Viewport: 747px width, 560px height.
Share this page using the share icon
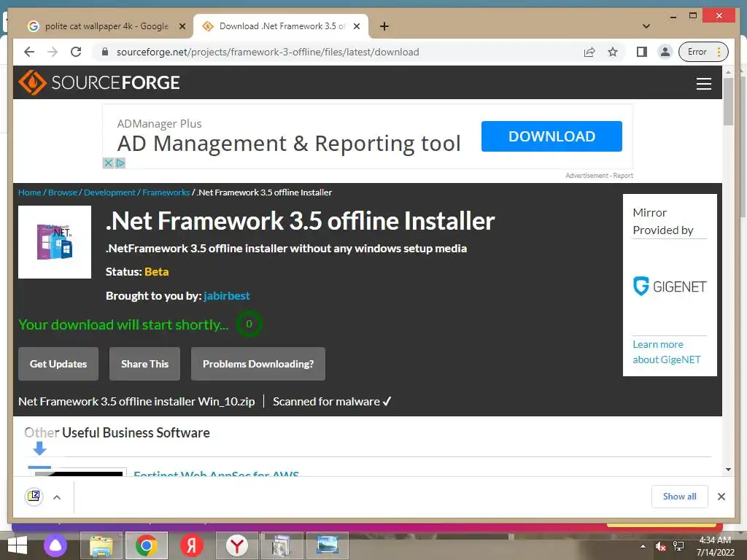[x=589, y=52]
